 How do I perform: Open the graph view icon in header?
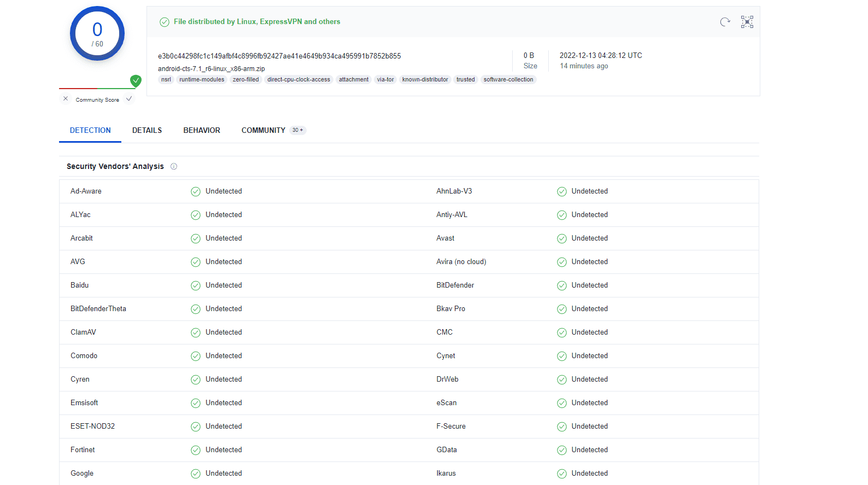point(747,22)
